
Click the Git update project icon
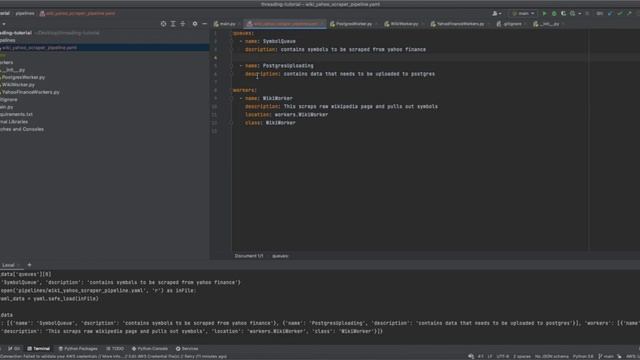coord(610,13)
